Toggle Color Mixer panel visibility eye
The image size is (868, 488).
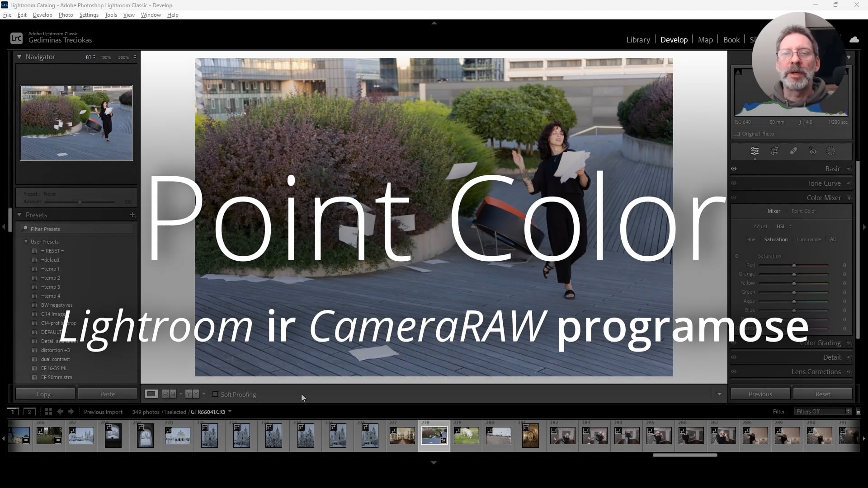734,197
